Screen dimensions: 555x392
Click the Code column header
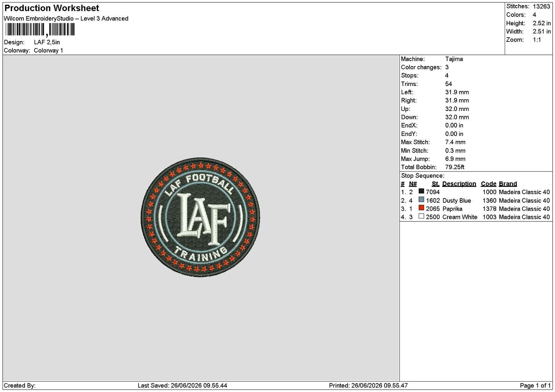click(489, 184)
